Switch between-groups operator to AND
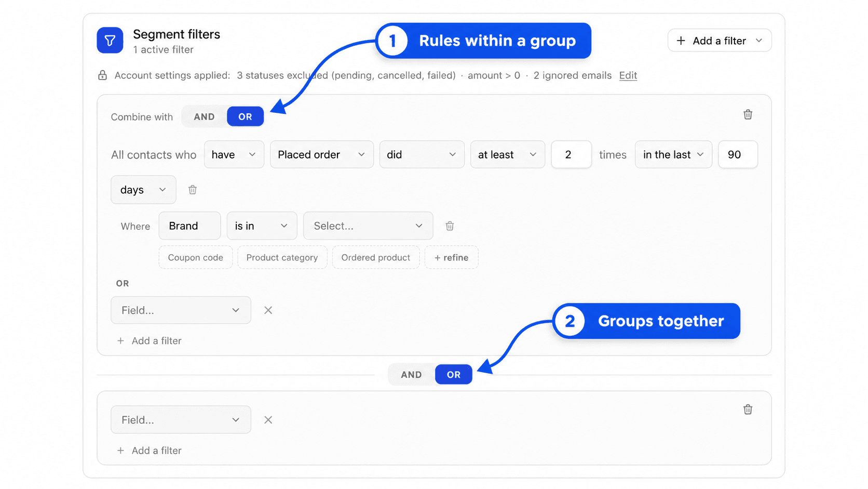This screenshot has width=868, height=489. 411,375
